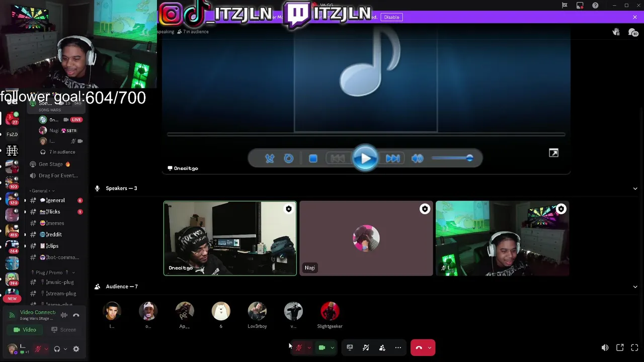Collapse the Plug / Promo category header
The width and height of the screenshot is (644, 362).
click(52, 273)
